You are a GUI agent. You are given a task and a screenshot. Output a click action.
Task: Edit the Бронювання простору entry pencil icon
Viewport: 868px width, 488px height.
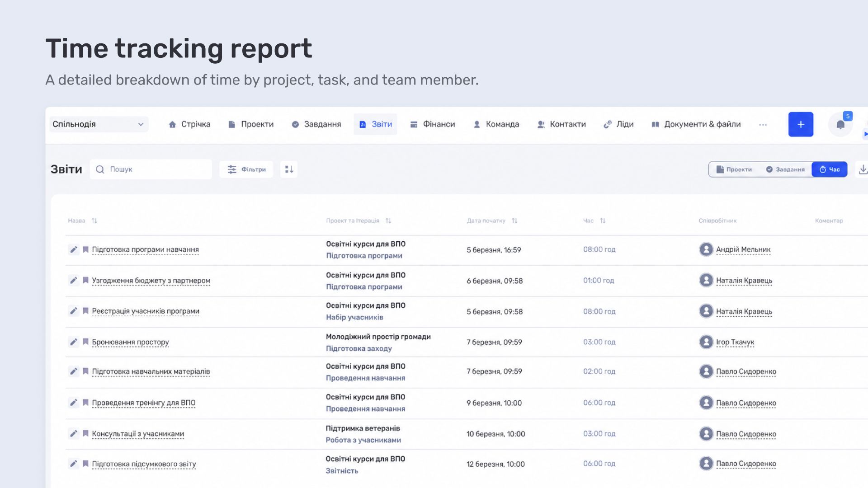pos(73,342)
